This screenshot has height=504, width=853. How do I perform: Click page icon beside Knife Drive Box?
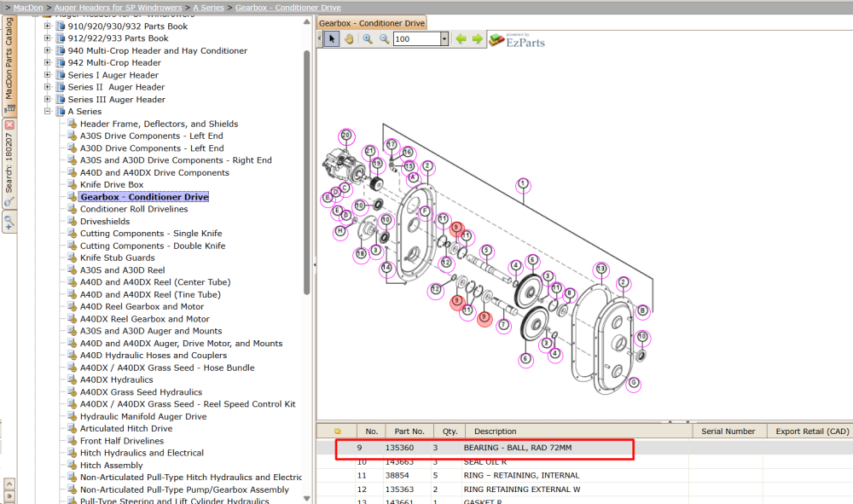point(73,185)
